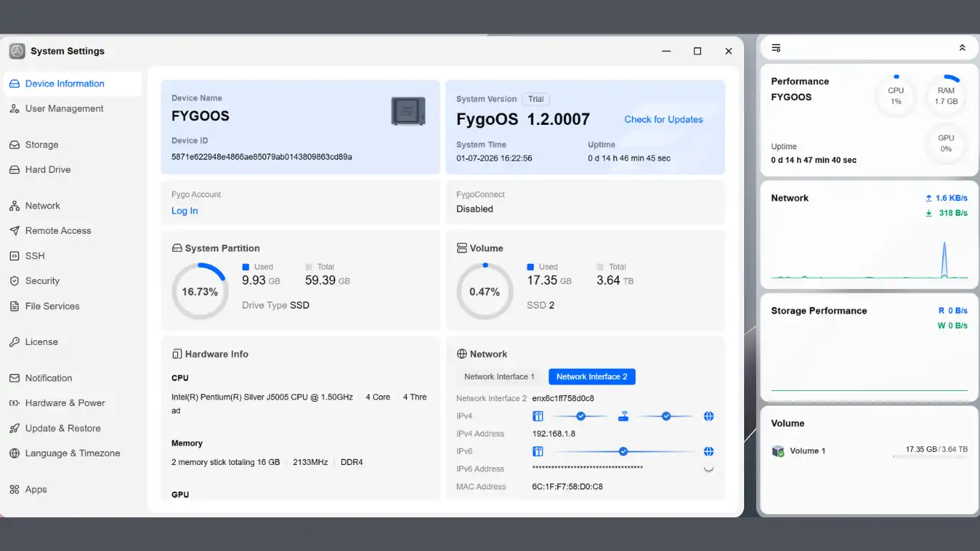Image resolution: width=980 pixels, height=551 pixels.
Task: Click the FygoOS 1.2.0007 version text
Action: (523, 120)
